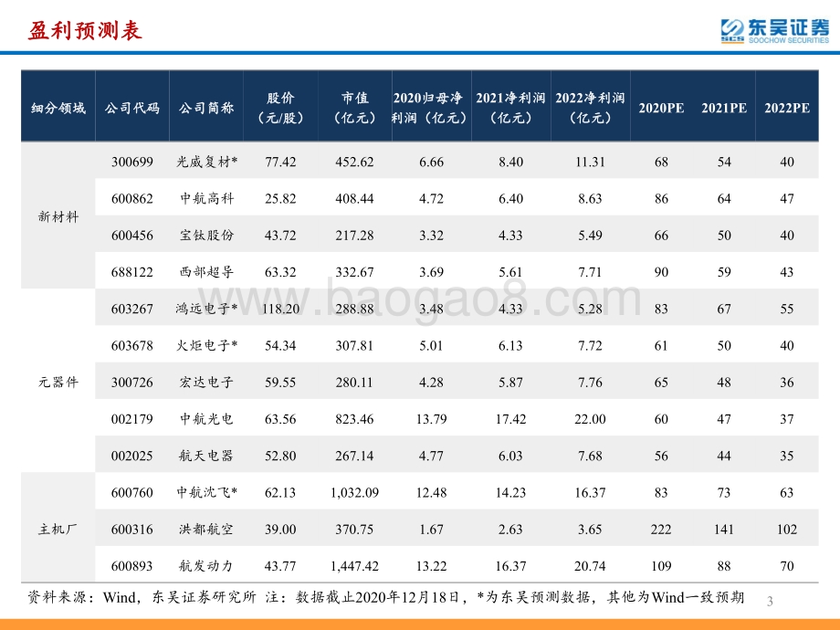
Task: Click the 2022净利润 column header
Action: 590,108
